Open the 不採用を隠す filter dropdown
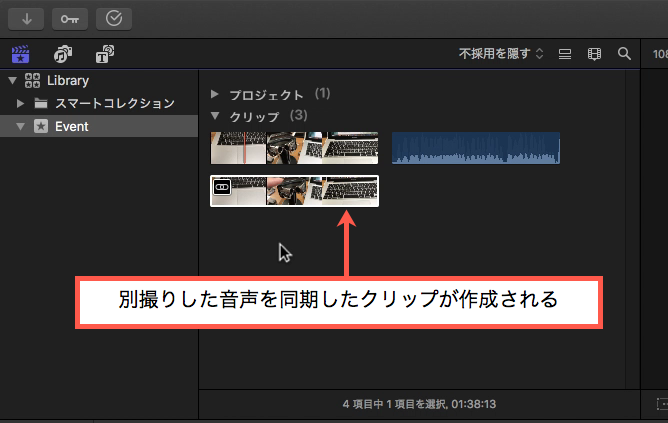The height and width of the screenshot is (423, 668). 501,54
